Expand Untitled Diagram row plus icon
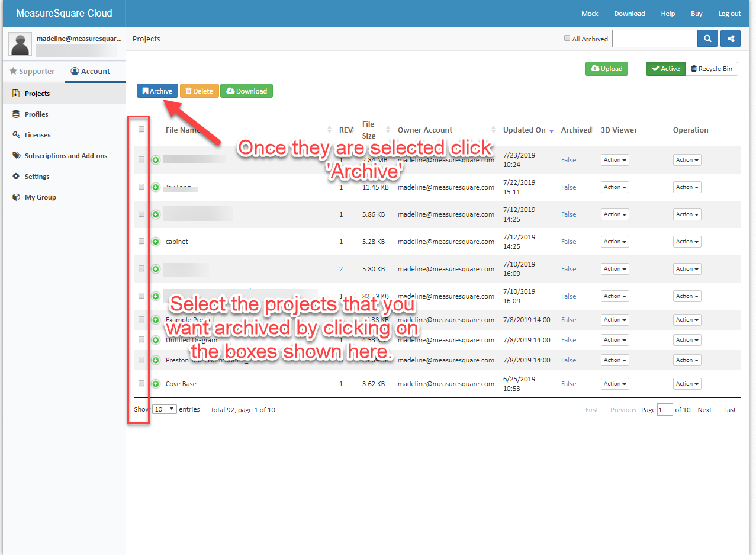 [x=156, y=340]
